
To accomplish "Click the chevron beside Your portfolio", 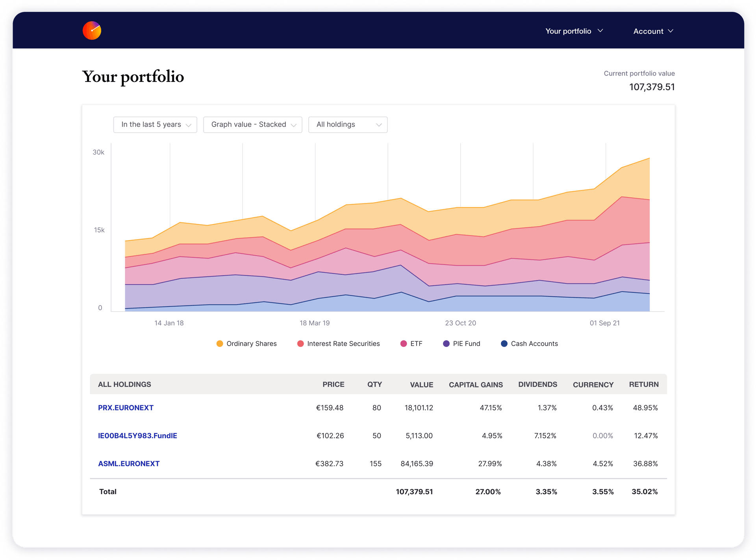I will click(601, 31).
